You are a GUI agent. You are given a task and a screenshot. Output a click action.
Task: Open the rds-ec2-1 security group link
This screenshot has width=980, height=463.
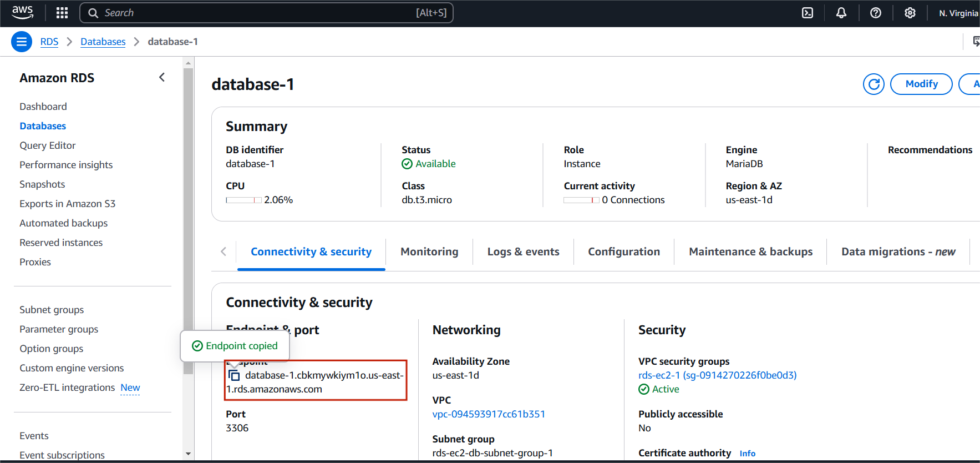pos(717,375)
